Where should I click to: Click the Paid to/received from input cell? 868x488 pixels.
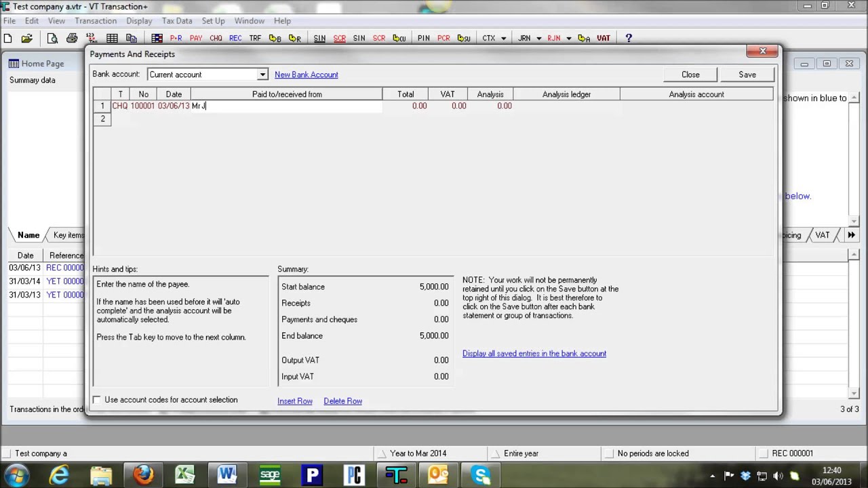(287, 106)
